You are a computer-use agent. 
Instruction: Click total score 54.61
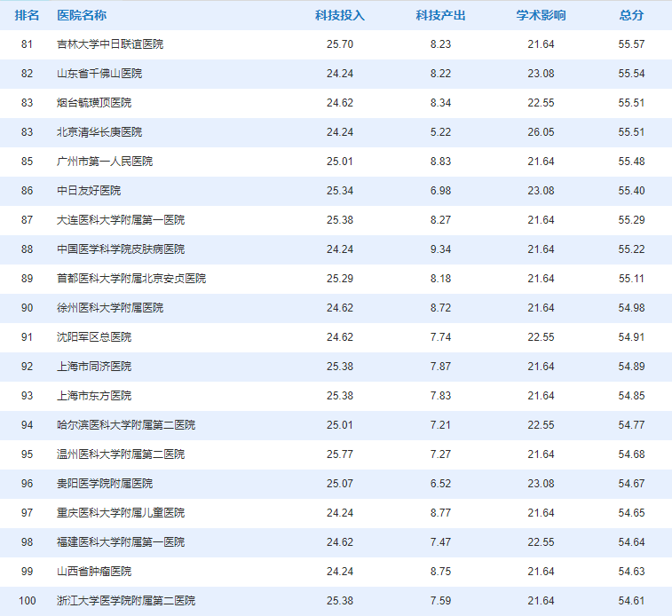click(x=631, y=601)
